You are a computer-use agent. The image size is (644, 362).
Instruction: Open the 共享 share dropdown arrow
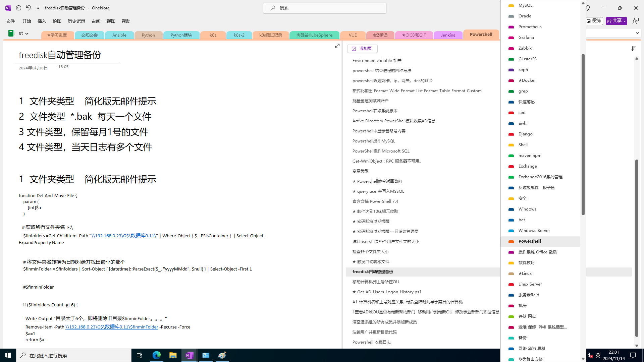click(625, 21)
